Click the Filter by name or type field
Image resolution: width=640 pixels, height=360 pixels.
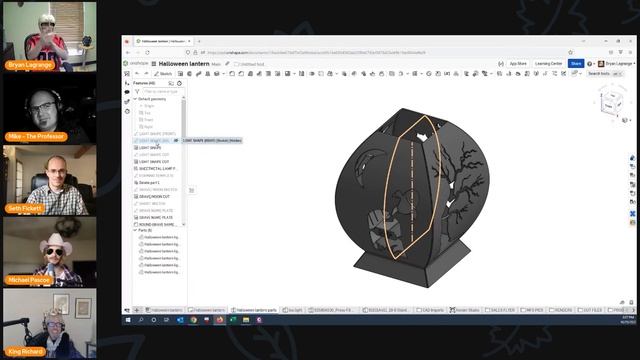(162, 92)
